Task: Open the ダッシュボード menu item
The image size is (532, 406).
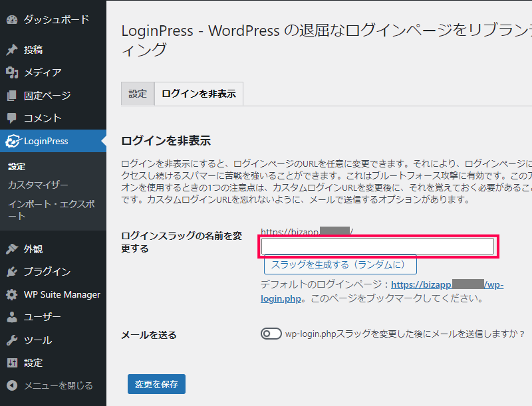Action: [x=53, y=20]
